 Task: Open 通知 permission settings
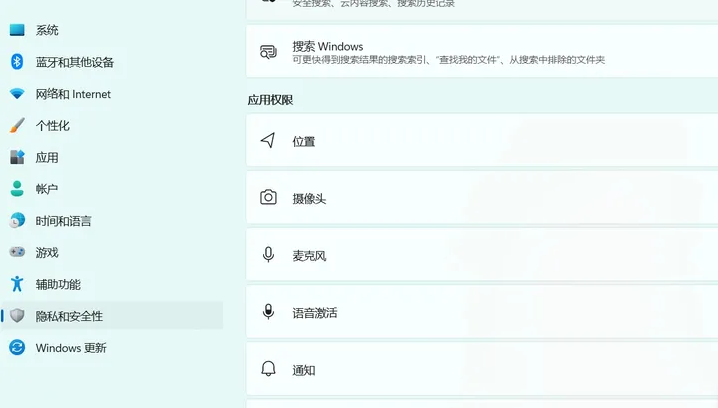coord(482,370)
